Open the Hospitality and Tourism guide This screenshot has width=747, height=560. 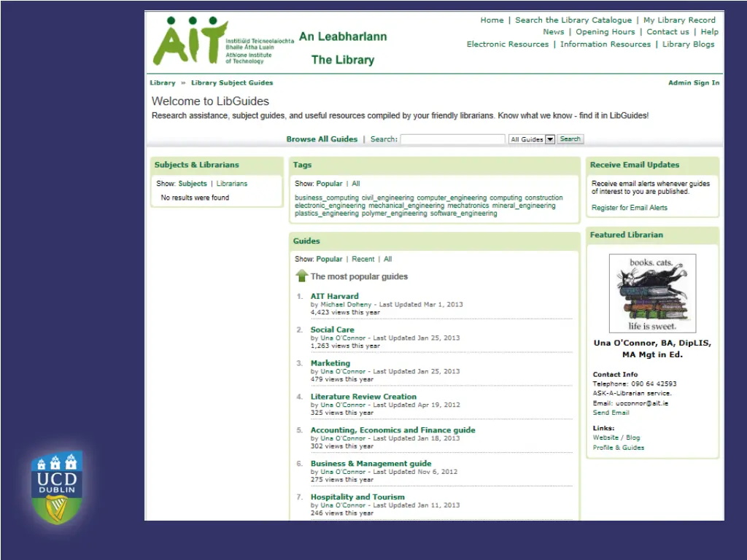[x=357, y=497]
